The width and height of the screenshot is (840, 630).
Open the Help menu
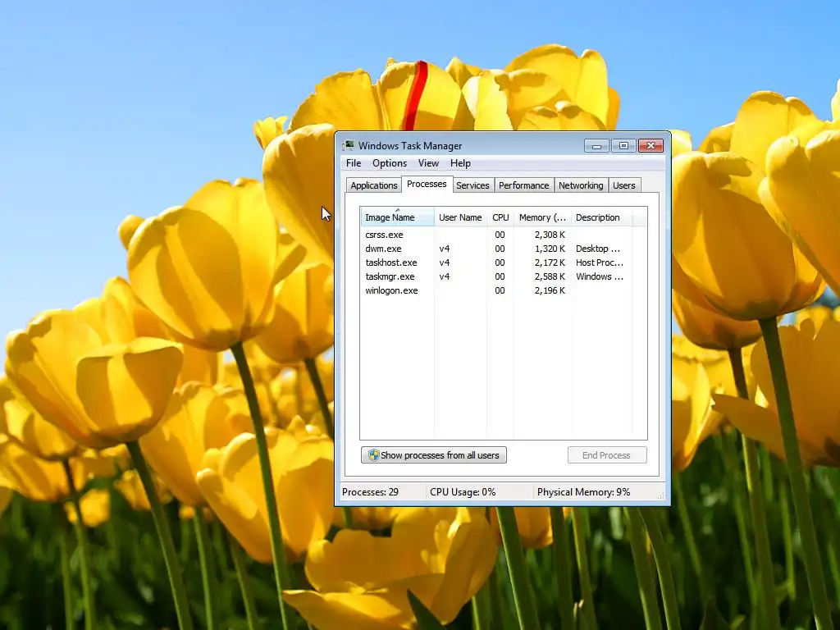coord(460,163)
